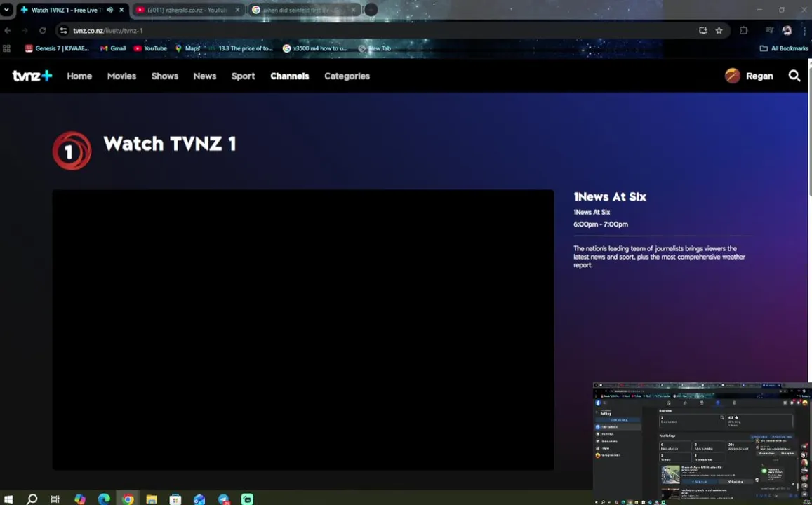Click the 6:00pm - 7:00pm time text
The height and width of the screenshot is (505, 812).
coord(601,224)
